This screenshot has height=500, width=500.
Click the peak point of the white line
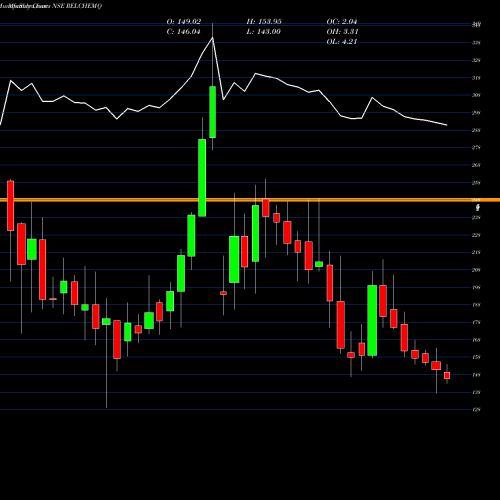pyautogui.click(x=212, y=38)
